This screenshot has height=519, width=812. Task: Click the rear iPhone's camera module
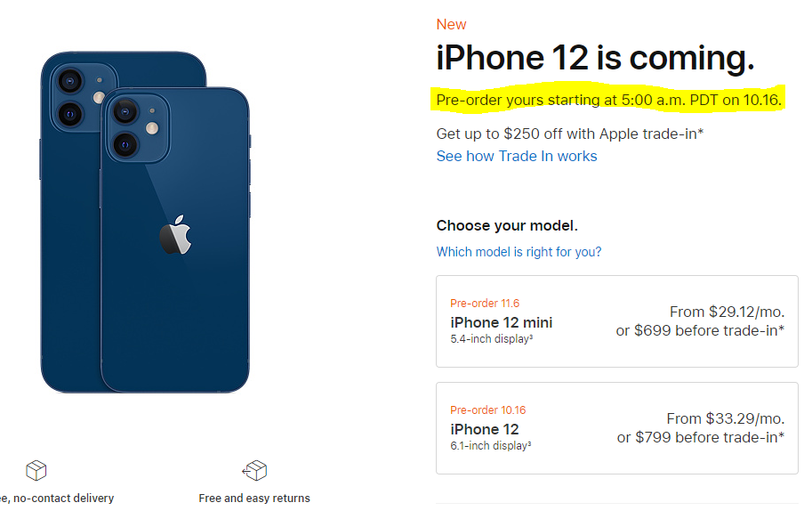77,97
